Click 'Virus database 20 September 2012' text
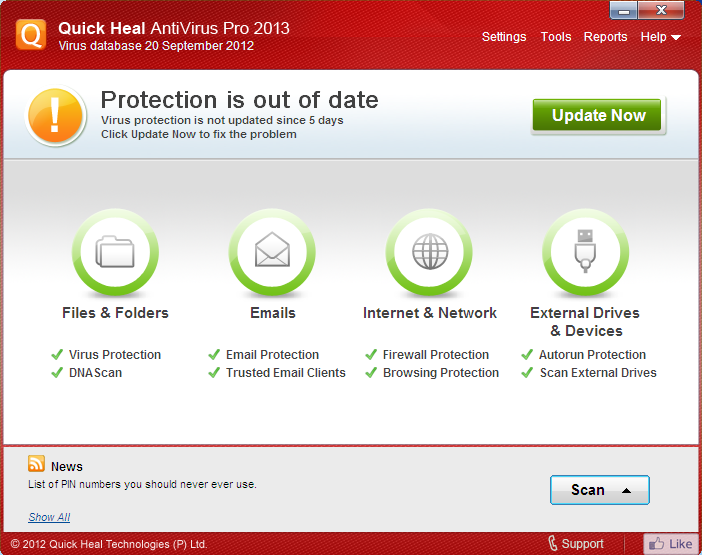702x555 pixels. 156,46
